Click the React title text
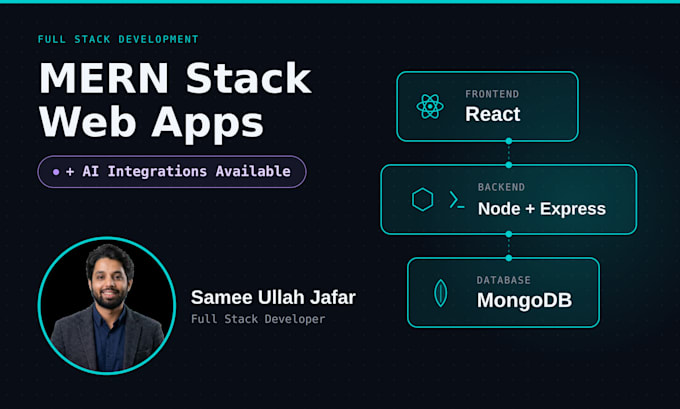 (x=493, y=114)
